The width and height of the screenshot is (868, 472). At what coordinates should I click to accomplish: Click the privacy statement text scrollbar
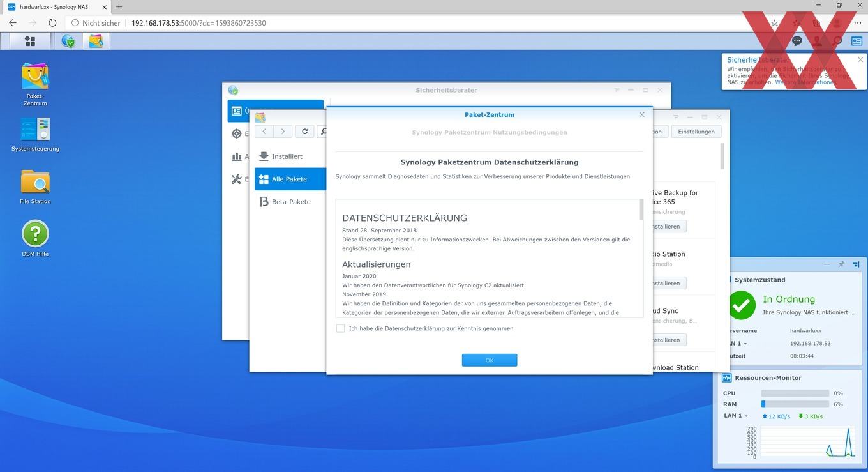click(x=641, y=210)
